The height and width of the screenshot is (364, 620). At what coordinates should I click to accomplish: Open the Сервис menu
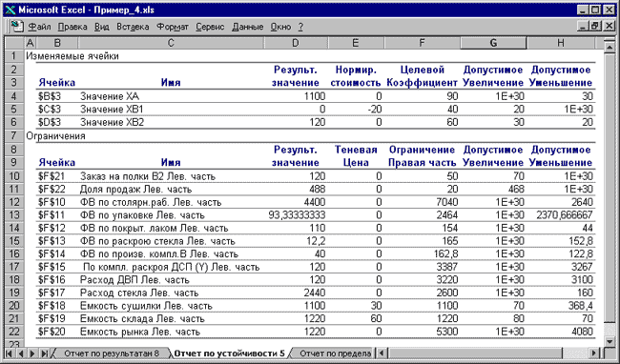[x=210, y=27]
